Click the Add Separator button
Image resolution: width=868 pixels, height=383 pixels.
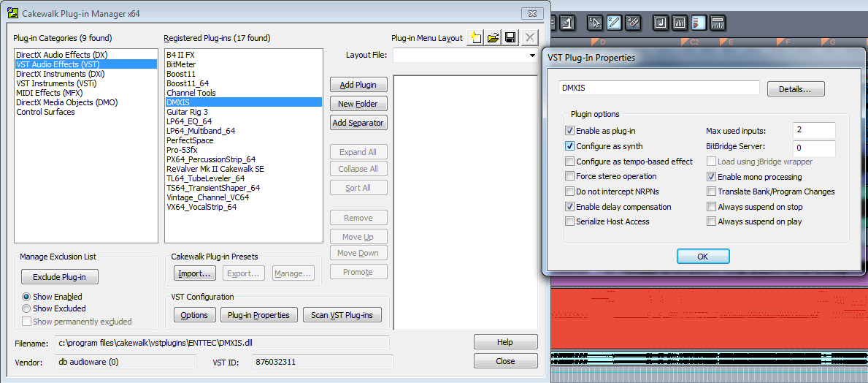coord(358,123)
